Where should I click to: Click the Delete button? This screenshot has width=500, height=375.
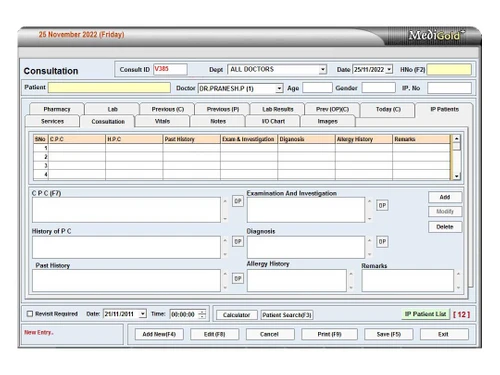(445, 227)
